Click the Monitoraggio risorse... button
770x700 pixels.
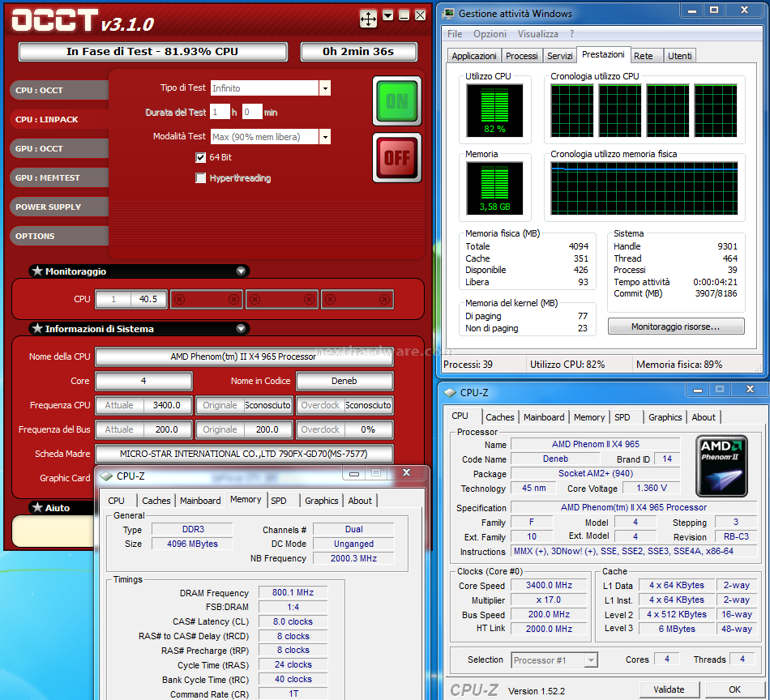coord(676,327)
